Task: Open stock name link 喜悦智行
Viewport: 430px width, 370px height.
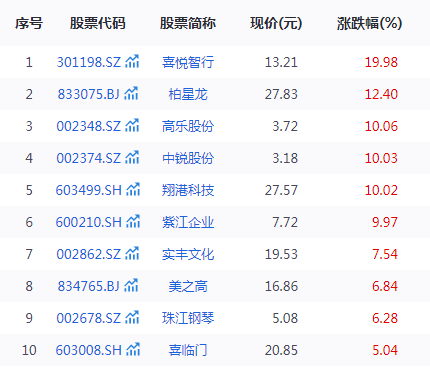Action: 188,62
